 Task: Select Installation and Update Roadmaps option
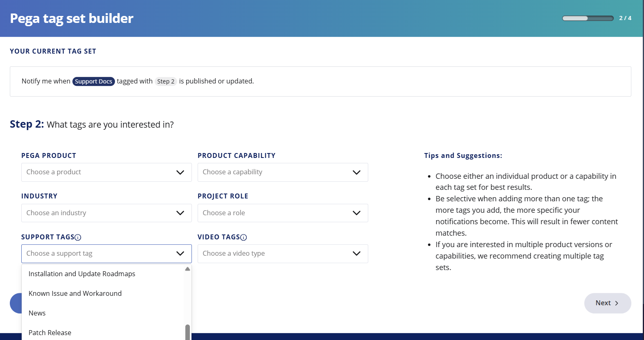[82, 274]
